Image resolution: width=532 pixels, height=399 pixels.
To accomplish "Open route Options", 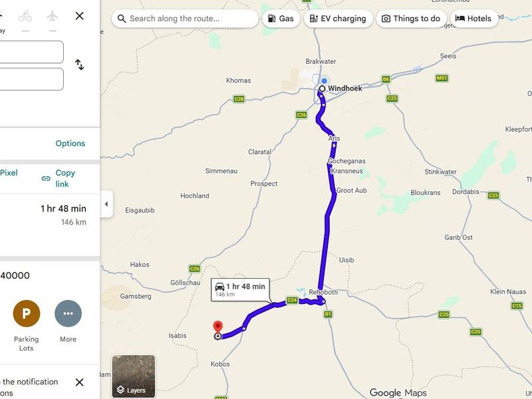I will coord(70,144).
